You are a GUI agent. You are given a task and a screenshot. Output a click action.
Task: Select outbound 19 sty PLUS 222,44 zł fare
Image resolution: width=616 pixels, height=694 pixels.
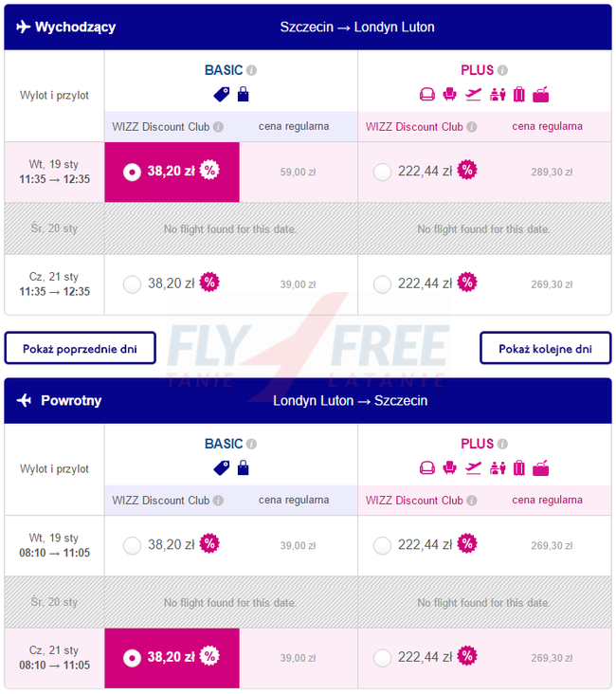coord(383,172)
